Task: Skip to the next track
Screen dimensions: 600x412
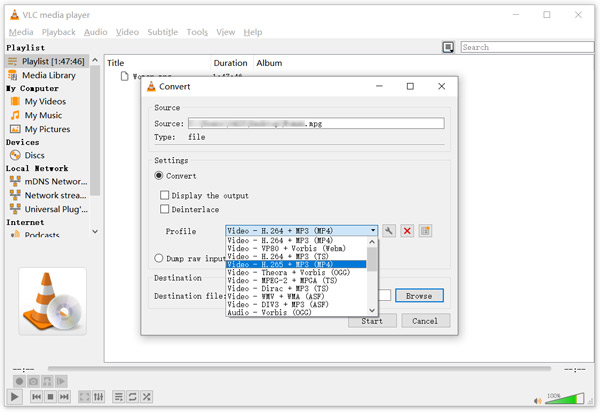Action: (64, 397)
